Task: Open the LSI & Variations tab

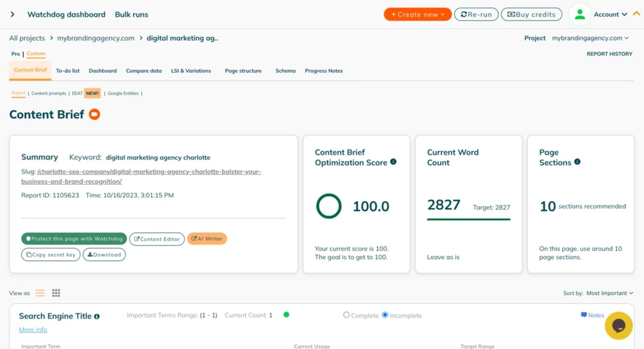Action: tap(191, 71)
